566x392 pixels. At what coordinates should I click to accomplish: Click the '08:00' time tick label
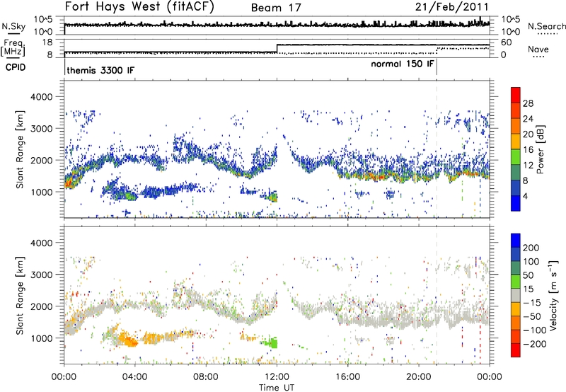click(206, 377)
